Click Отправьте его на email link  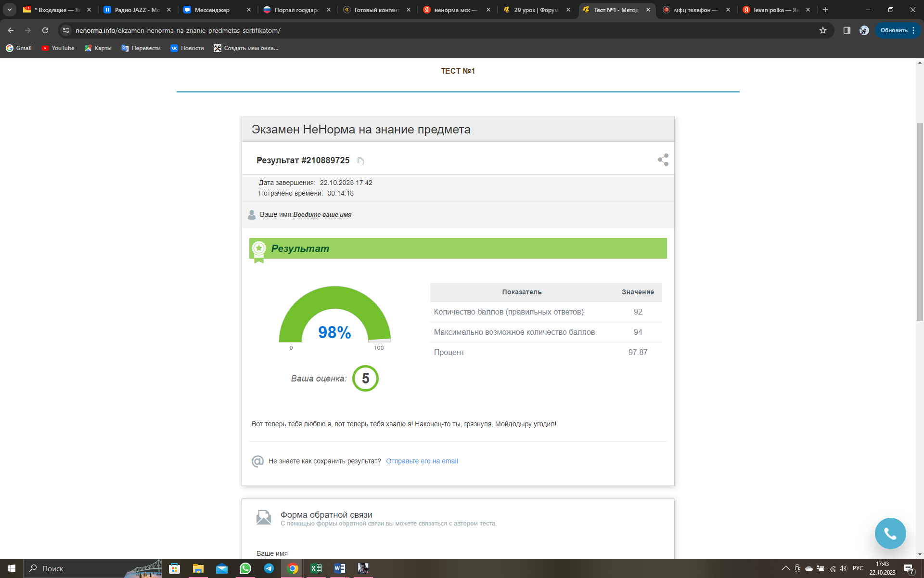[422, 461]
